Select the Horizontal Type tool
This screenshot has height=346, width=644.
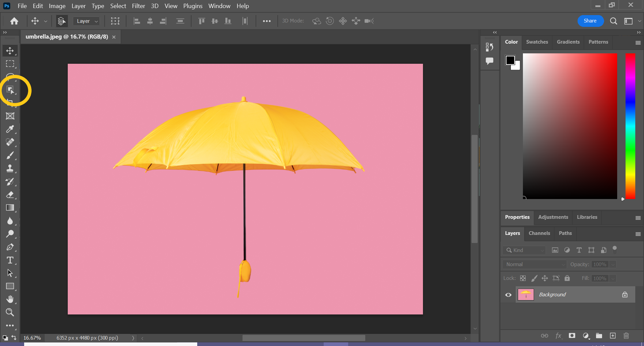[x=10, y=260]
